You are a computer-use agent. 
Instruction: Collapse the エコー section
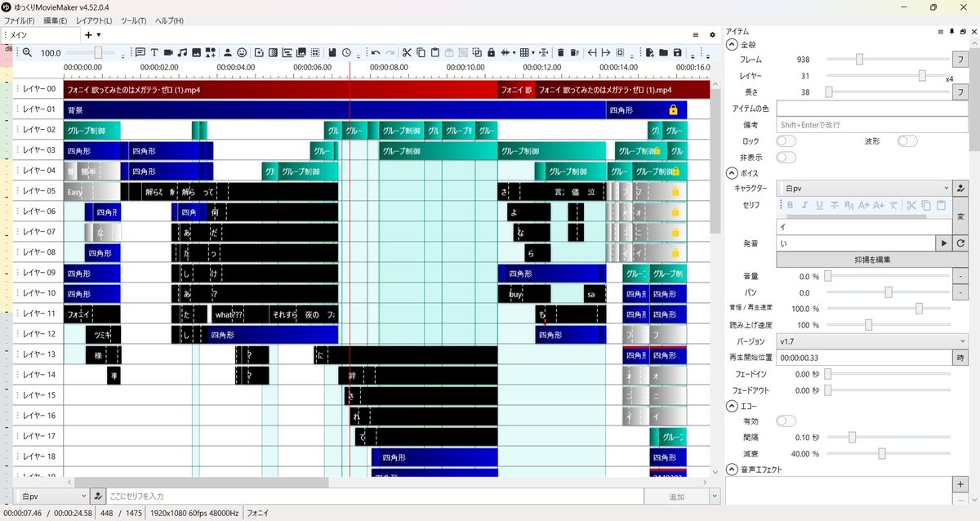click(x=732, y=405)
